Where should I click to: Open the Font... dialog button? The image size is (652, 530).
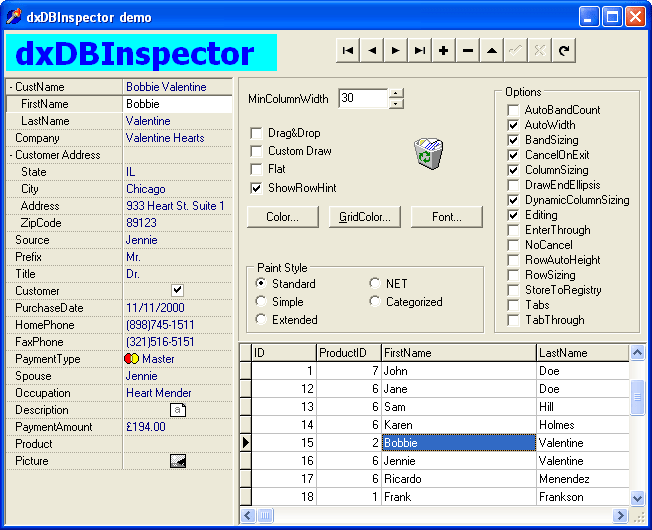[447, 217]
